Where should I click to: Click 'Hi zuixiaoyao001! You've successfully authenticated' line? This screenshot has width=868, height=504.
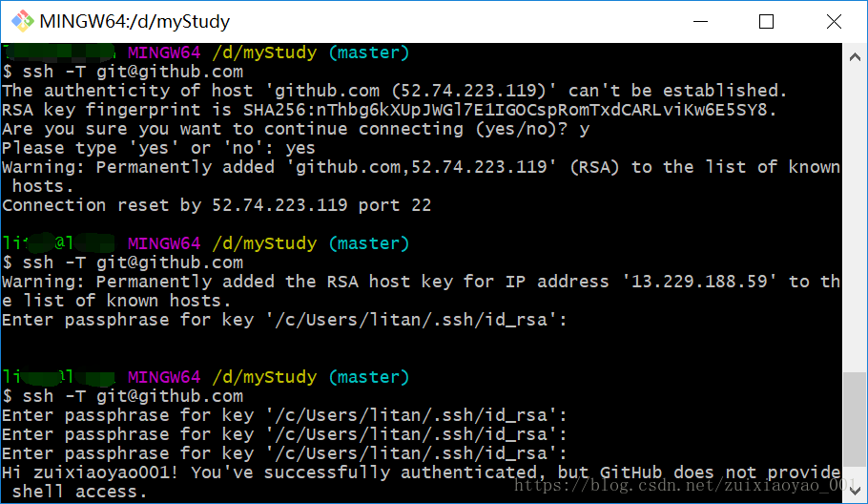422,472
